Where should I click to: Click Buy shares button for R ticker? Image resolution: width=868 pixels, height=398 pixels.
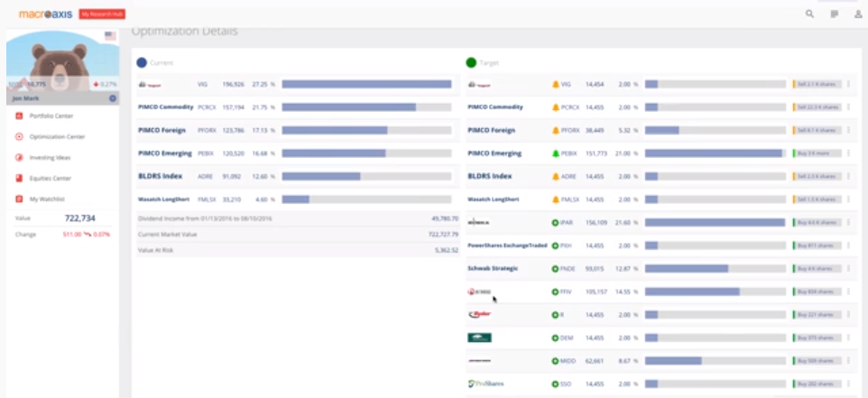[x=817, y=315]
